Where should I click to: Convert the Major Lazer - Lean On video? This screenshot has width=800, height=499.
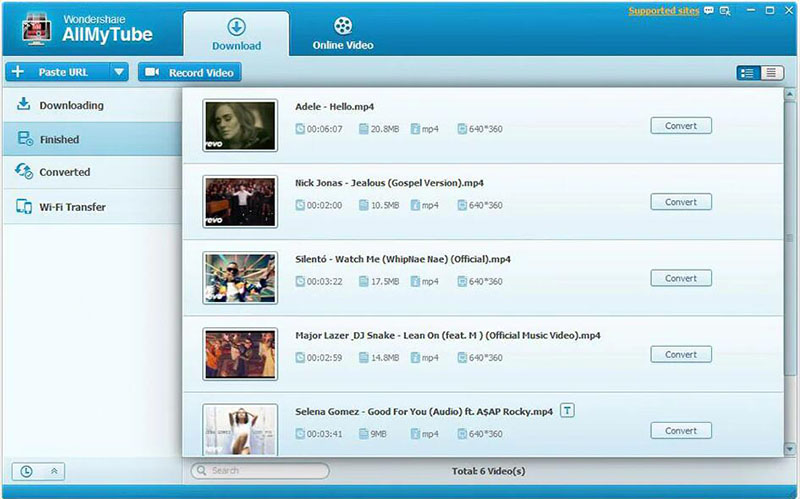point(681,355)
